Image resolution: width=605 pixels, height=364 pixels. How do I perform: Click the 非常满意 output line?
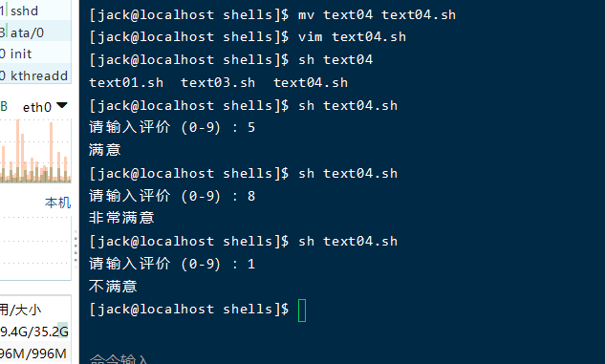pyautogui.click(x=121, y=218)
